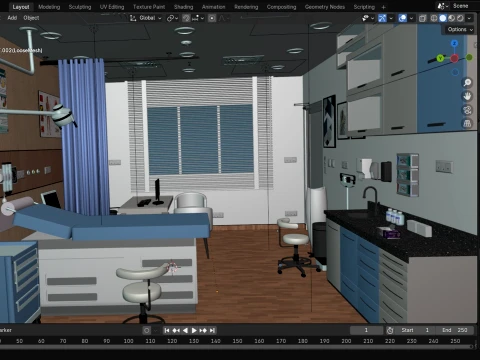Switch perspective/orthographic view with grid icon

[467, 124]
